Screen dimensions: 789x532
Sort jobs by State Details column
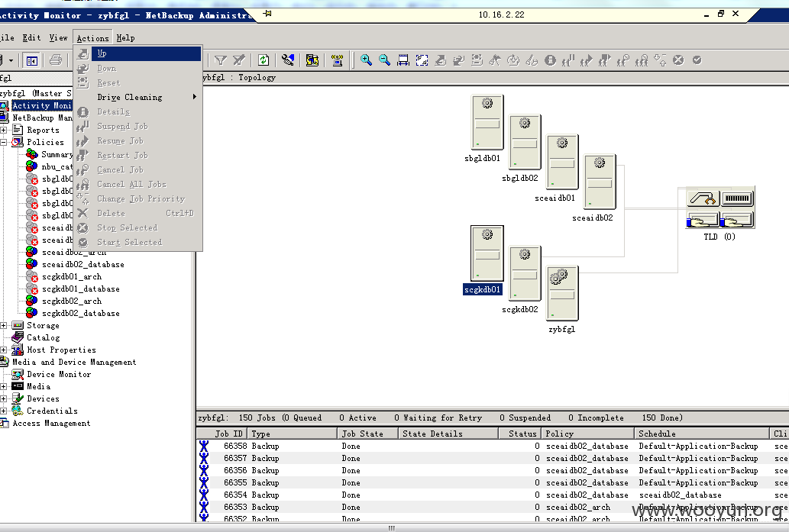tap(448, 434)
